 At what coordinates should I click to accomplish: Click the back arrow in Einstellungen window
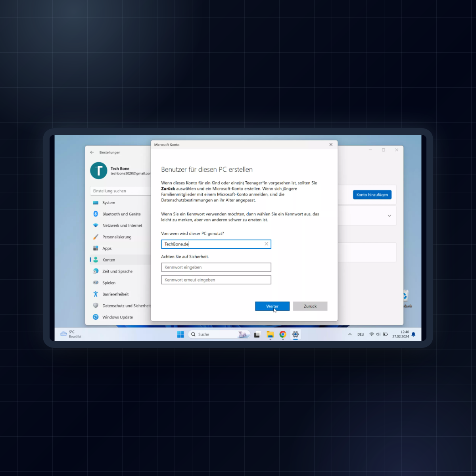92,152
